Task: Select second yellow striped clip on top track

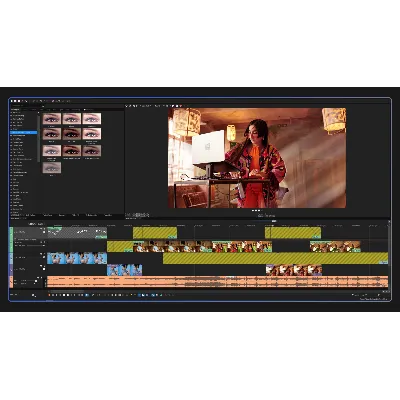Action: pyautogui.click(x=293, y=233)
